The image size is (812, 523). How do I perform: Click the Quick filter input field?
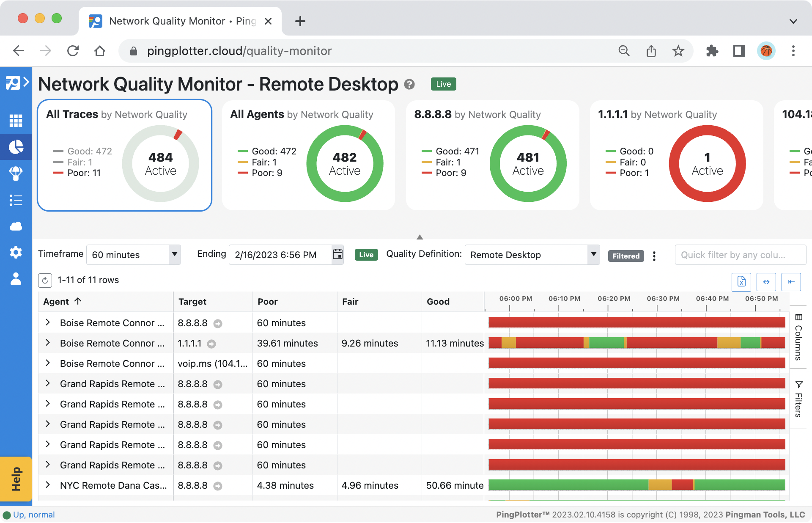pyautogui.click(x=740, y=255)
